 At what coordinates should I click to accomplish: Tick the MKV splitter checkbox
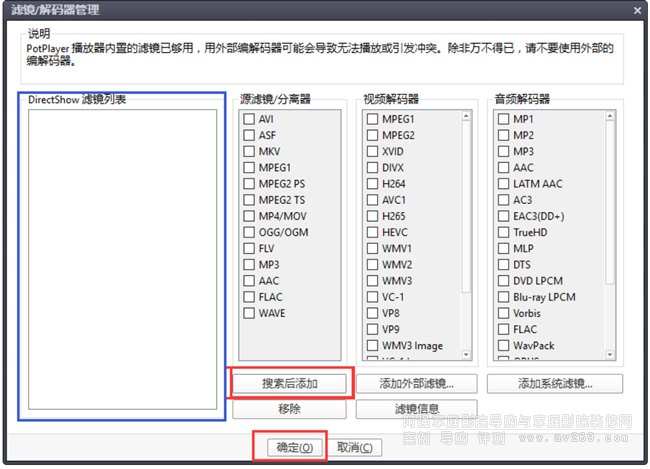249,152
